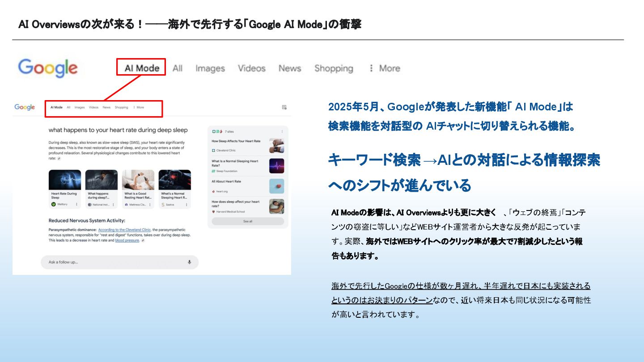Click the Mattress Cla source favicon
Viewport: 644px width, 362px height.
pos(127,205)
